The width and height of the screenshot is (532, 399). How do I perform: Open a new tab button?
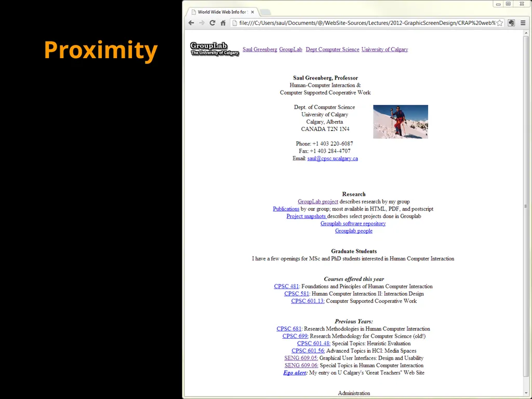tap(265, 12)
